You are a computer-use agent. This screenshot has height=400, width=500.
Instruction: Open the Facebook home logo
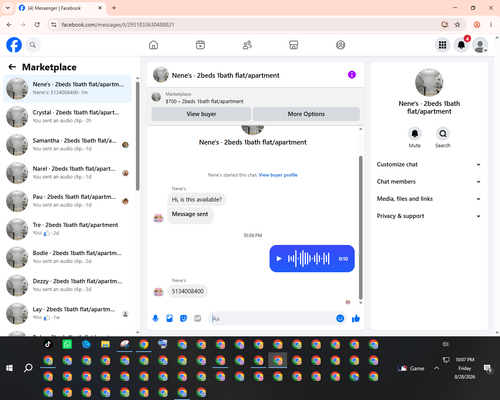pyautogui.click(x=14, y=45)
